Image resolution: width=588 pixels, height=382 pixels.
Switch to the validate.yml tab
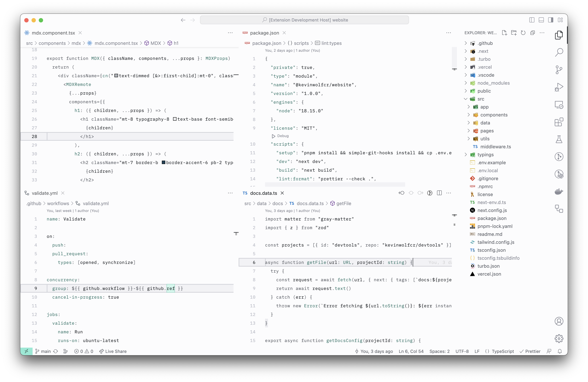pyautogui.click(x=45, y=193)
